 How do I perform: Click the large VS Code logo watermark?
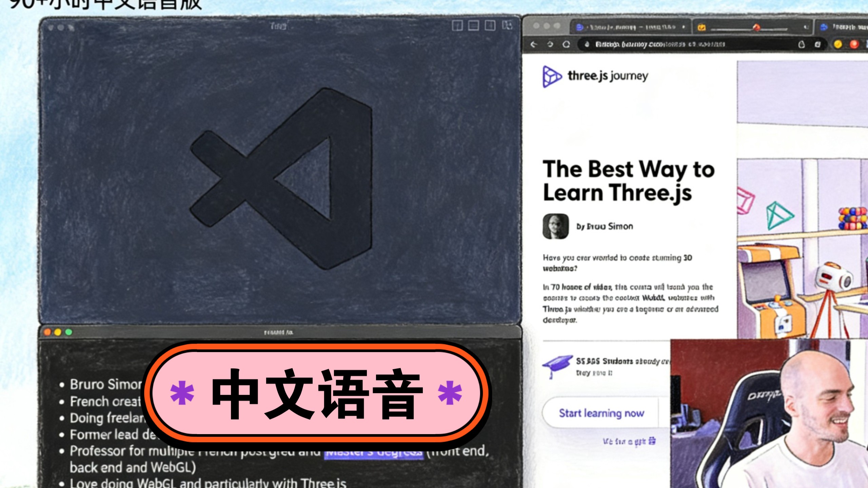pos(281,179)
